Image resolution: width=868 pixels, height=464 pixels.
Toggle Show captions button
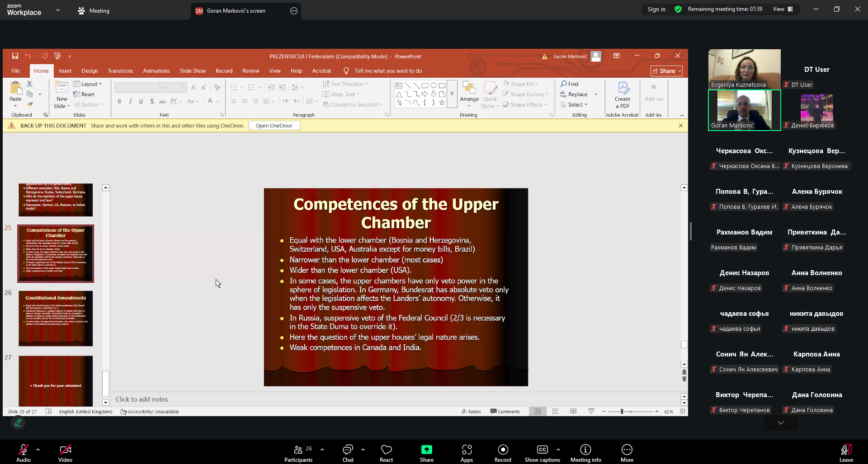542,452
